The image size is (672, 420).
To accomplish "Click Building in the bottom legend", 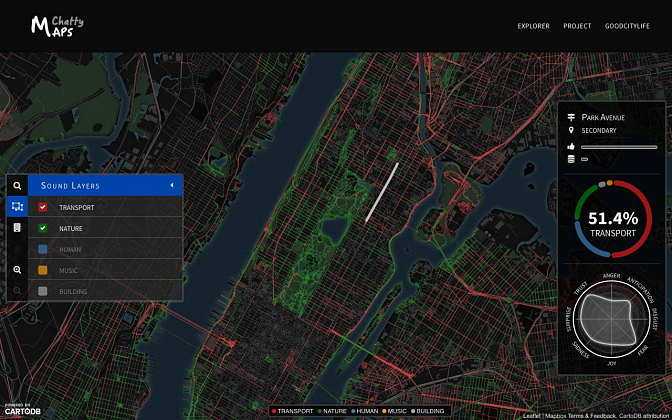I will pyautogui.click(x=427, y=411).
